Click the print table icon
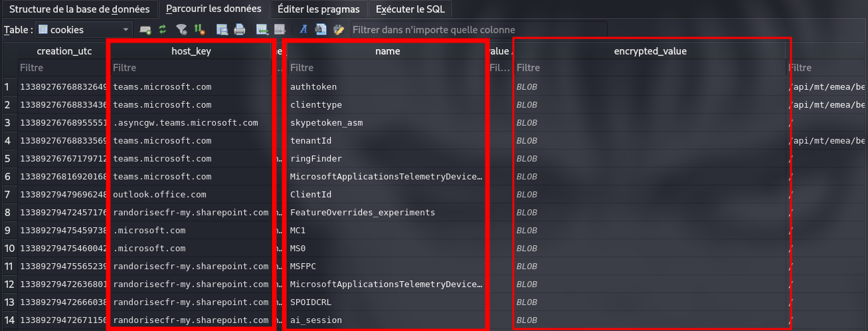868x331 pixels. tap(240, 30)
